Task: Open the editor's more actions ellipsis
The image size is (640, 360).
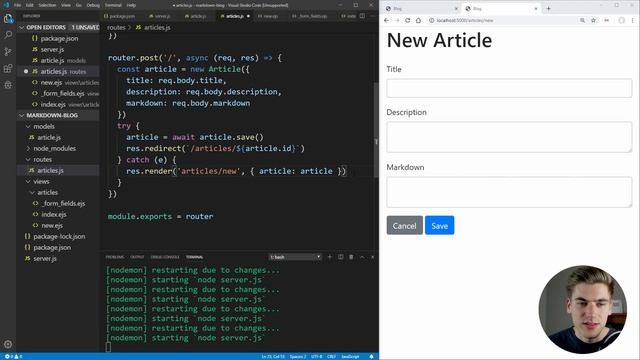Action: tap(372, 16)
